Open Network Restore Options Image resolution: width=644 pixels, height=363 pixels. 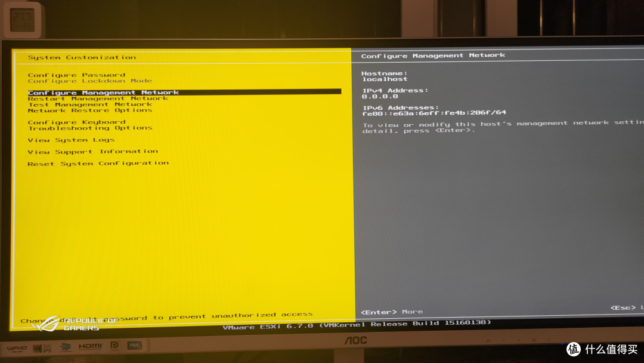89,110
